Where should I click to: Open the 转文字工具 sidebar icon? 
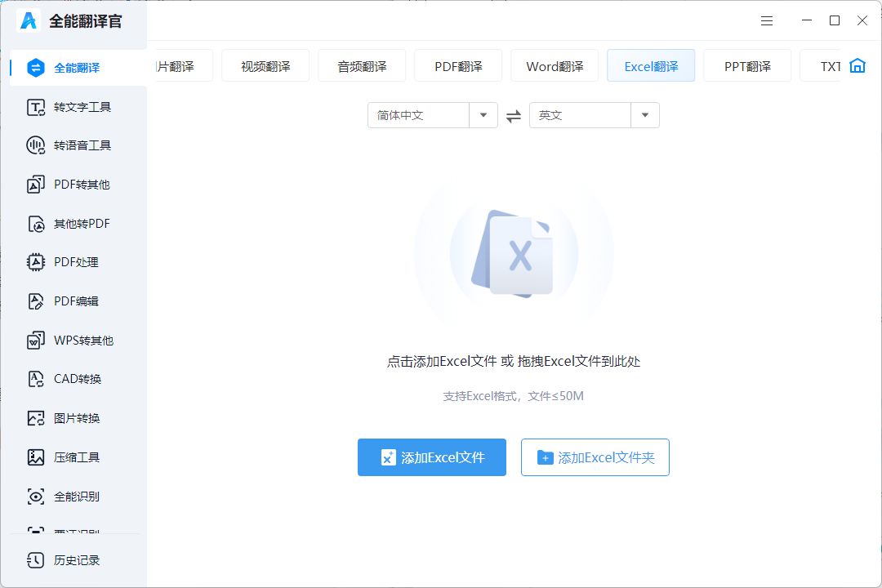pos(35,107)
